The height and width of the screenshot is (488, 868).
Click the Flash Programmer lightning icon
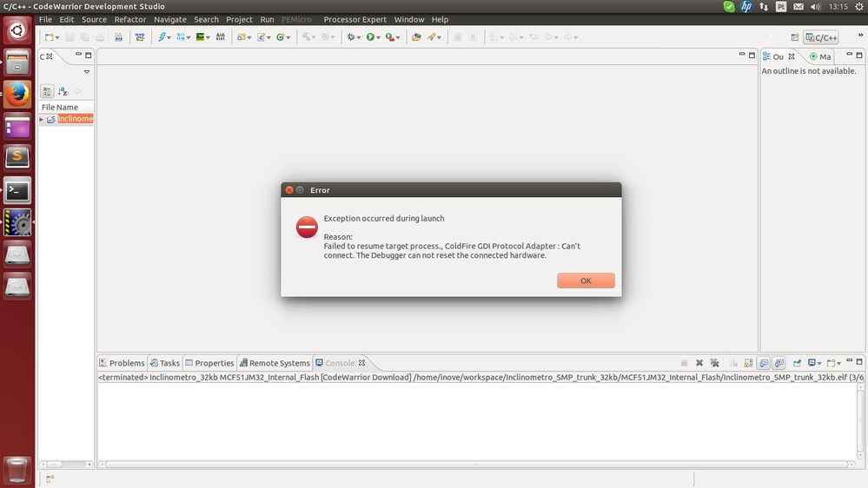[x=162, y=37]
